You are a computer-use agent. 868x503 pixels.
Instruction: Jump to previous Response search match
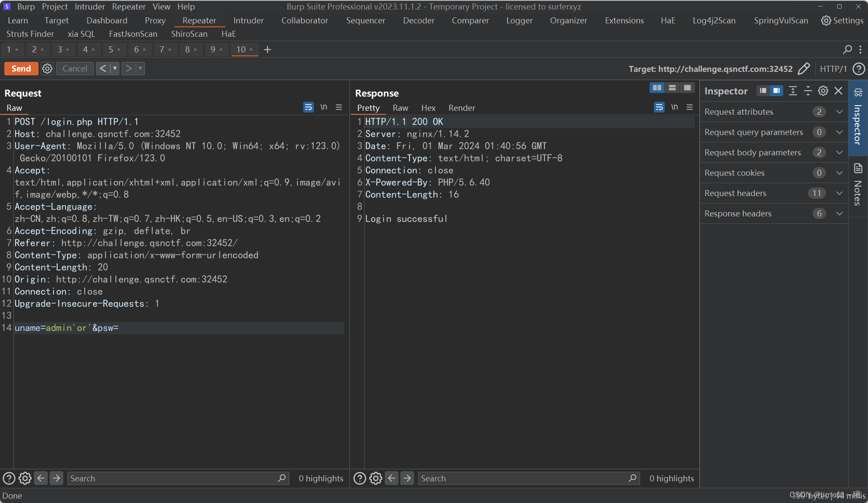392,478
